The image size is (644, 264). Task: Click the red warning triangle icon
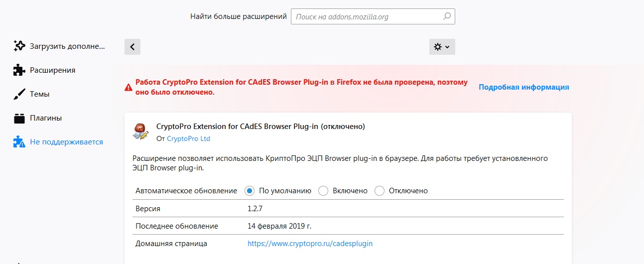coord(129,87)
